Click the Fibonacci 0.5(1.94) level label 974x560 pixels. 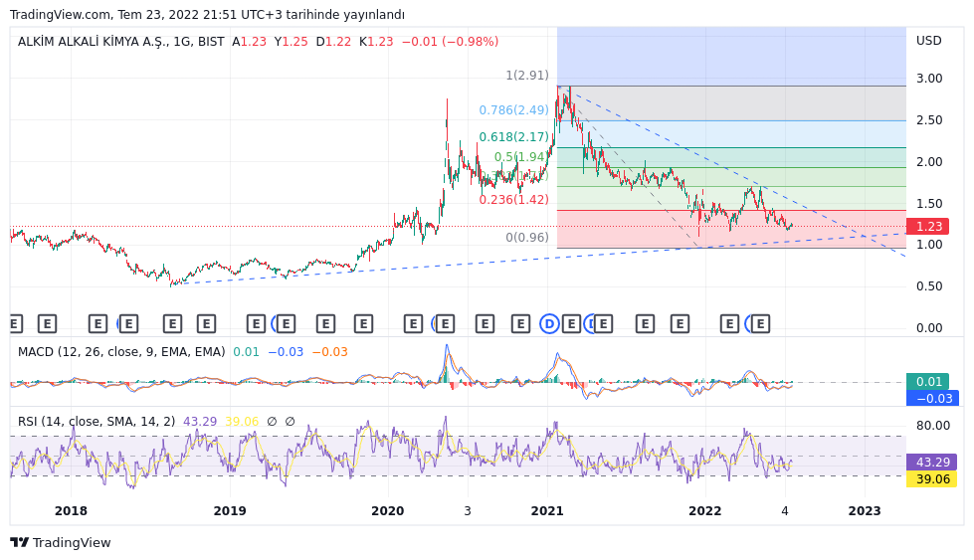point(521,156)
